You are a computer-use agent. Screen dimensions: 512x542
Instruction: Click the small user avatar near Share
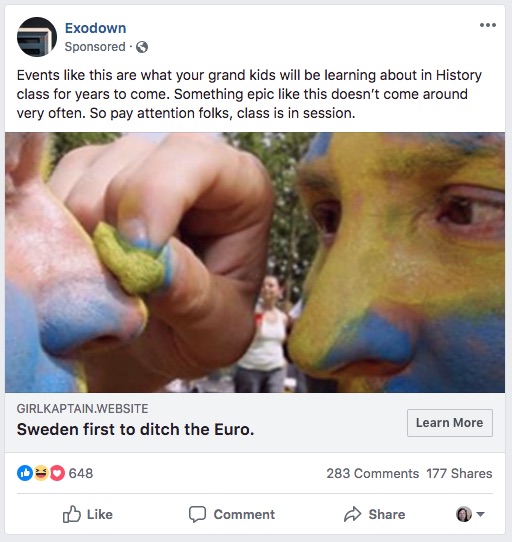click(464, 514)
